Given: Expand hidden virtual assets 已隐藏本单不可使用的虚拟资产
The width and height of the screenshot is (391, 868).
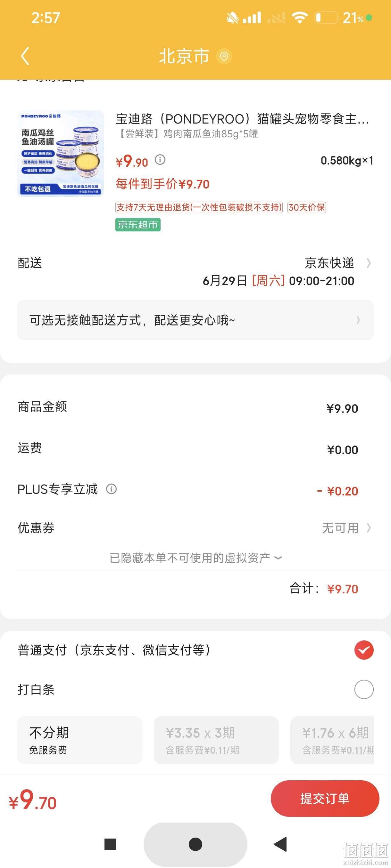Looking at the screenshot, I should (x=196, y=558).
